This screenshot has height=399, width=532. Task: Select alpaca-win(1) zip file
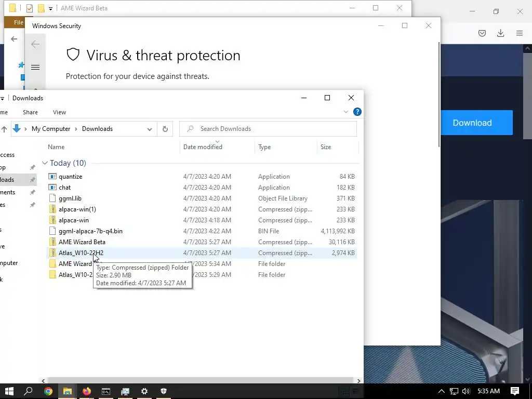[x=77, y=209]
